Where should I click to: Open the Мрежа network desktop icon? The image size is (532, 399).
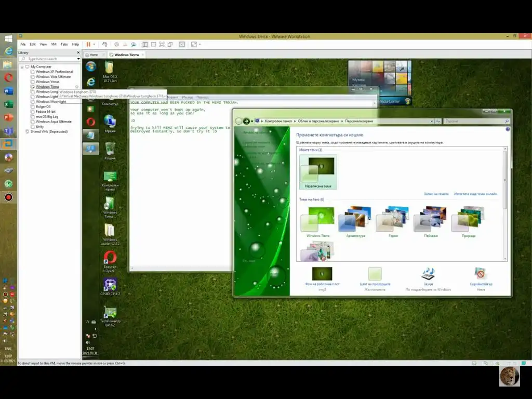110,124
